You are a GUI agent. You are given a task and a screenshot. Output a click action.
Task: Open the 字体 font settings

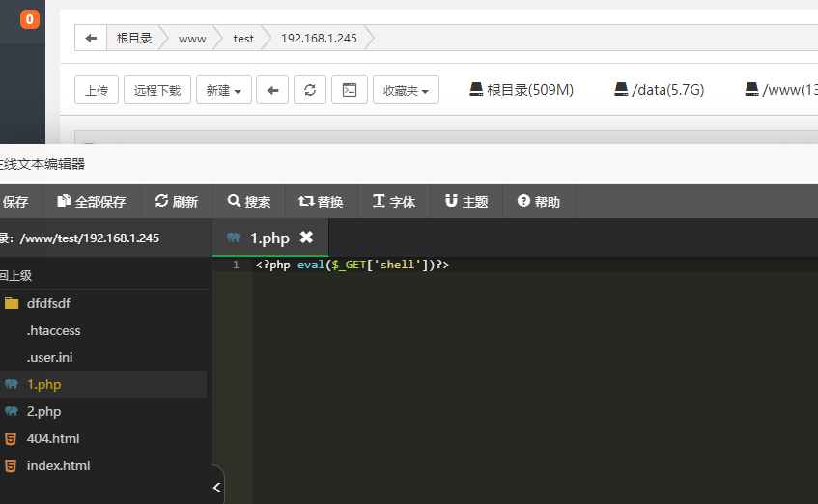pyautogui.click(x=394, y=202)
